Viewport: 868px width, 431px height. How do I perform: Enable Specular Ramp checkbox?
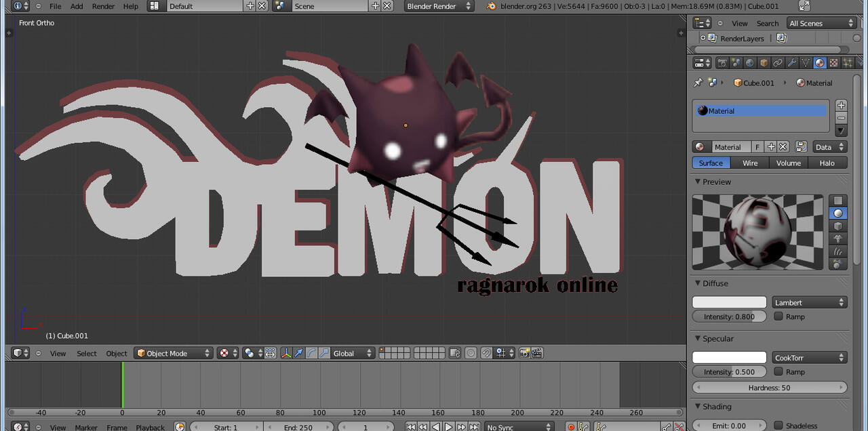778,371
